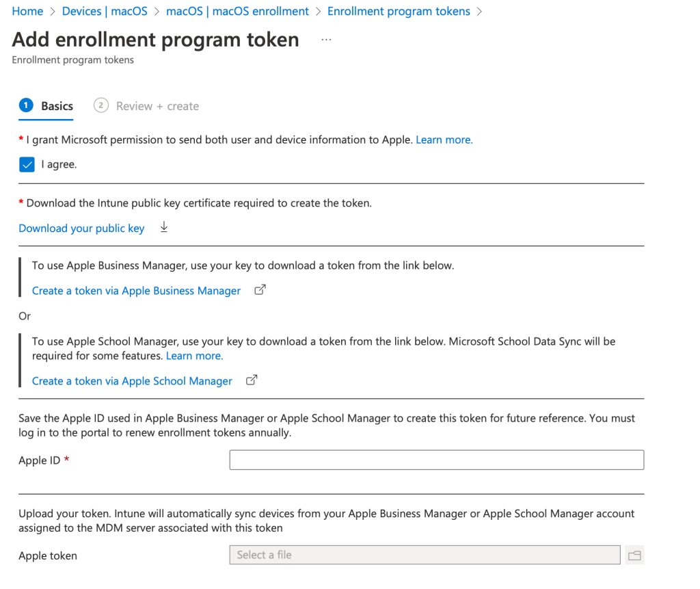Open the ellipsis menu beside page title
Screen dimensions: 700x589
[x=326, y=40]
